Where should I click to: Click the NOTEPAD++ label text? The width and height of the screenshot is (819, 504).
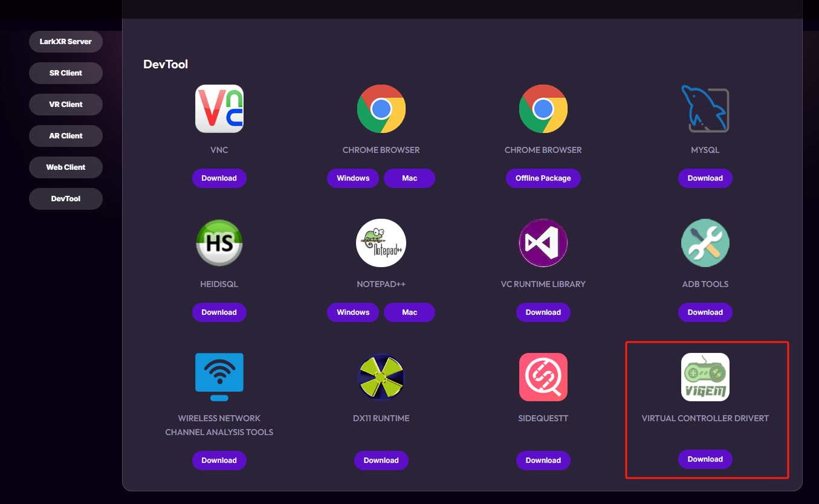click(381, 284)
